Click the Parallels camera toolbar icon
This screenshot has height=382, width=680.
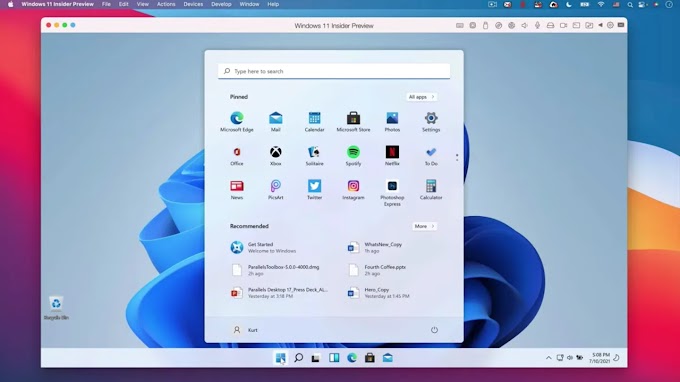pos(563,26)
